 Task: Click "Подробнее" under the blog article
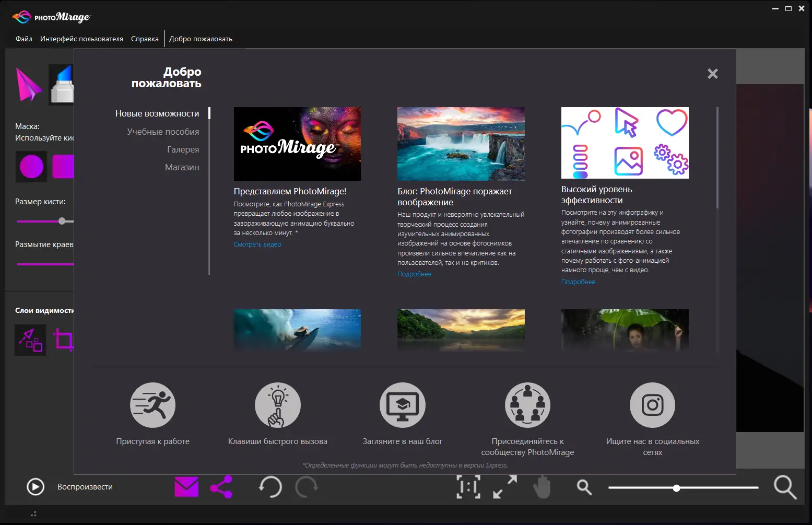coord(414,274)
